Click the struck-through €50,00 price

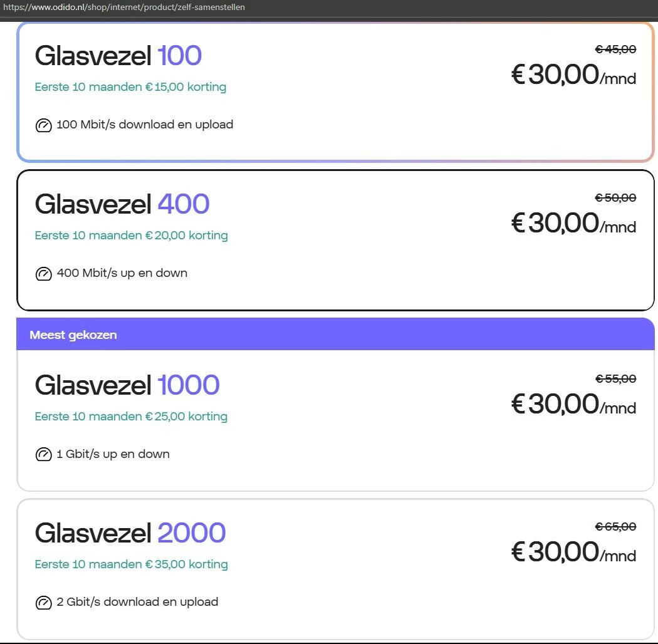click(615, 198)
